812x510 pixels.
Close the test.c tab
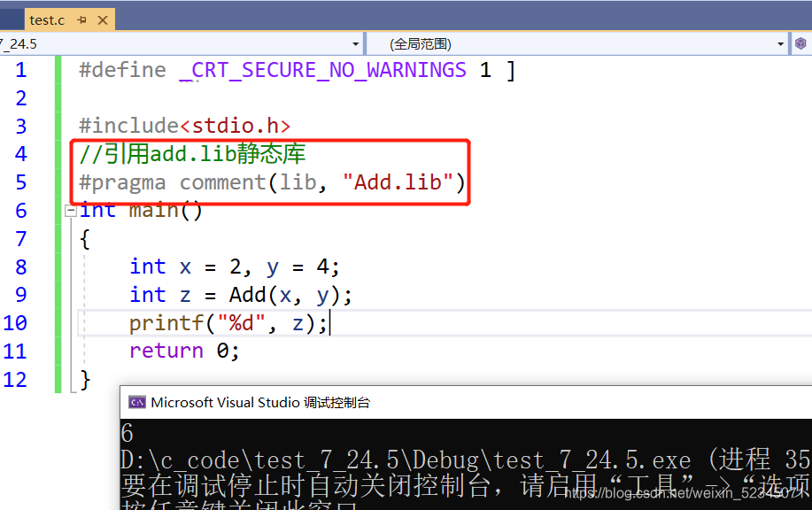pos(103,20)
